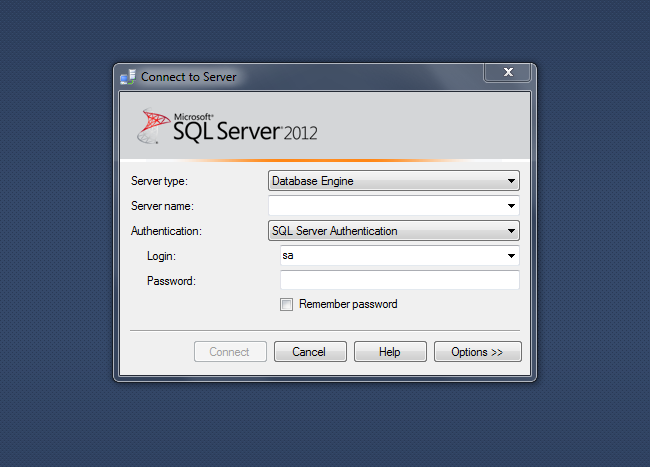Open Help for this dialog

tap(390, 352)
